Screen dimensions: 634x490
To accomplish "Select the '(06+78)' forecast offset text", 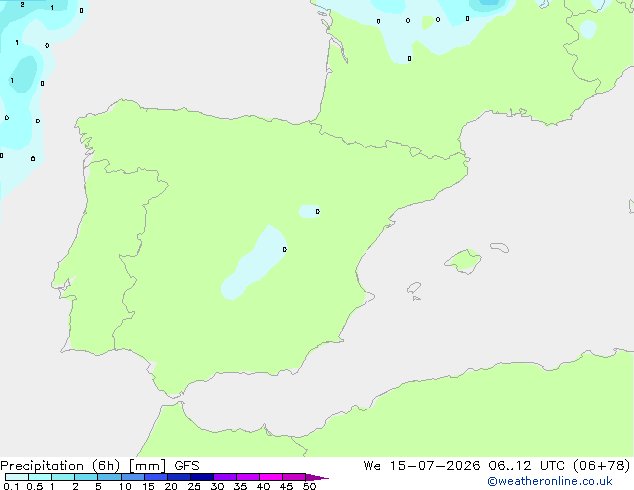I will tap(602, 466).
